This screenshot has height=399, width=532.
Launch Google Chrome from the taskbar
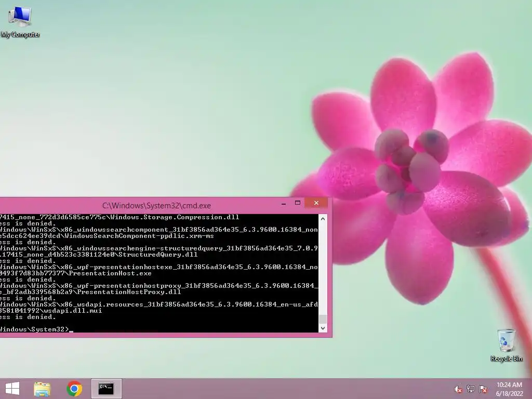[74, 389]
